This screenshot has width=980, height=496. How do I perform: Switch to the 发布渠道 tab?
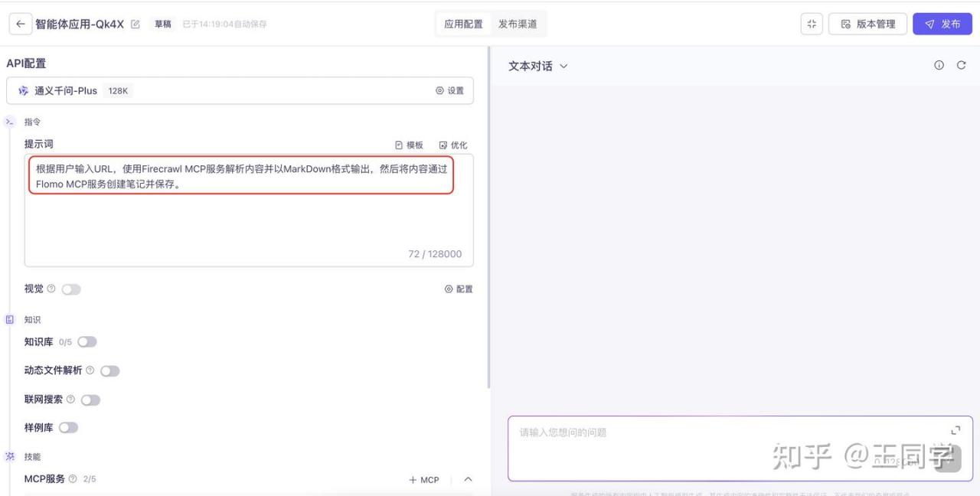coord(518,24)
